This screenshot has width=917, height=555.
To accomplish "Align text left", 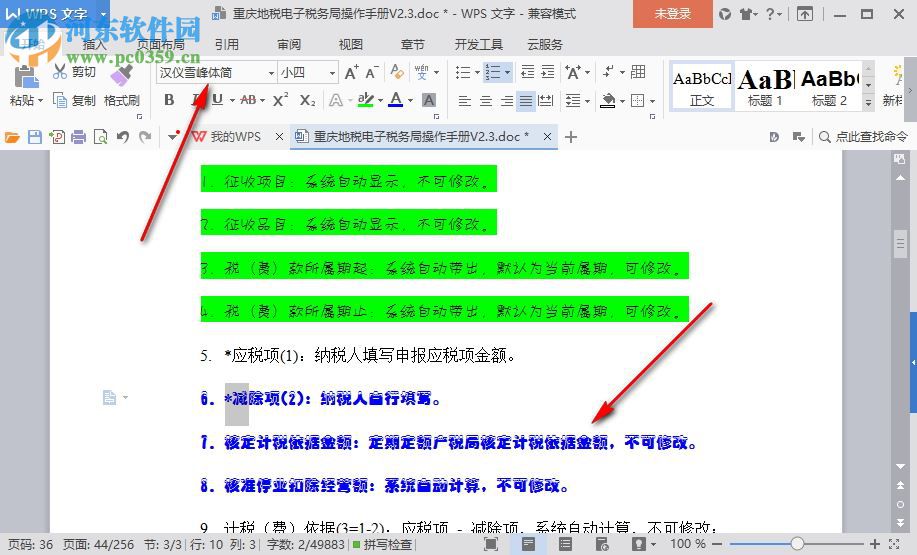I will 465,101.
